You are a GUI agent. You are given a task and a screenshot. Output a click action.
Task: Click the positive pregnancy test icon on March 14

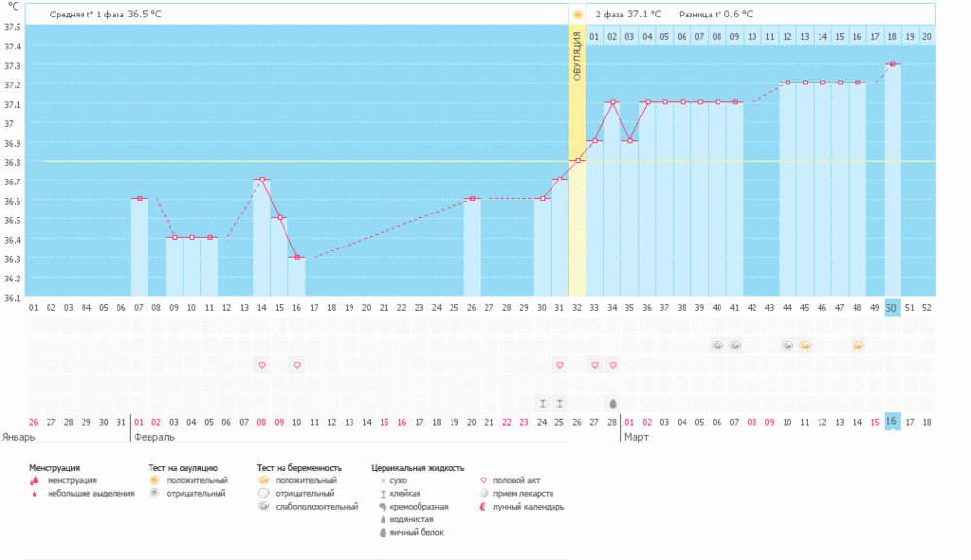click(x=857, y=346)
